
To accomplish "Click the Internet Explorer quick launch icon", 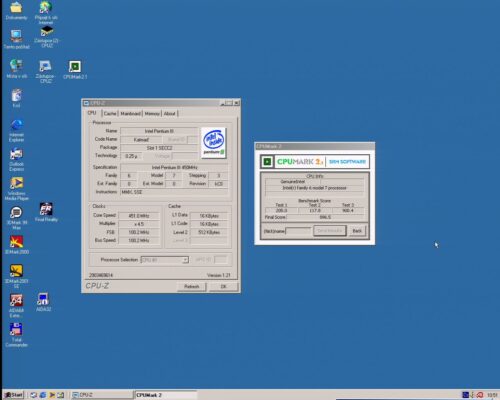I will 43,395.
